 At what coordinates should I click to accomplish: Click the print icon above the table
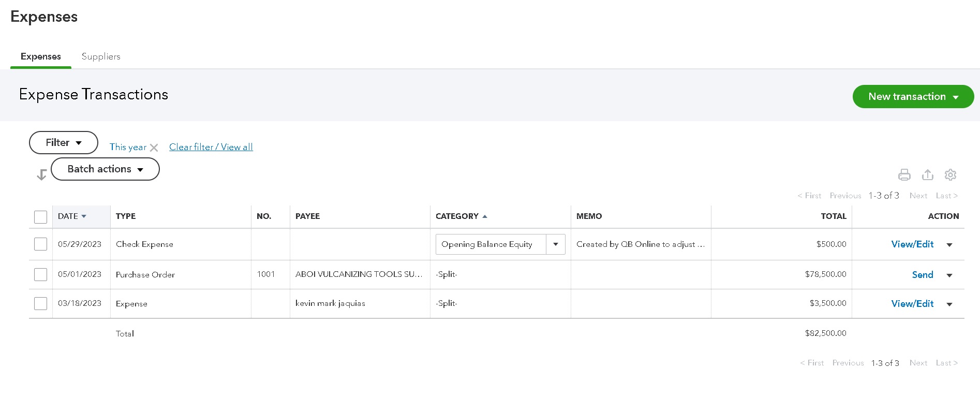click(x=904, y=175)
